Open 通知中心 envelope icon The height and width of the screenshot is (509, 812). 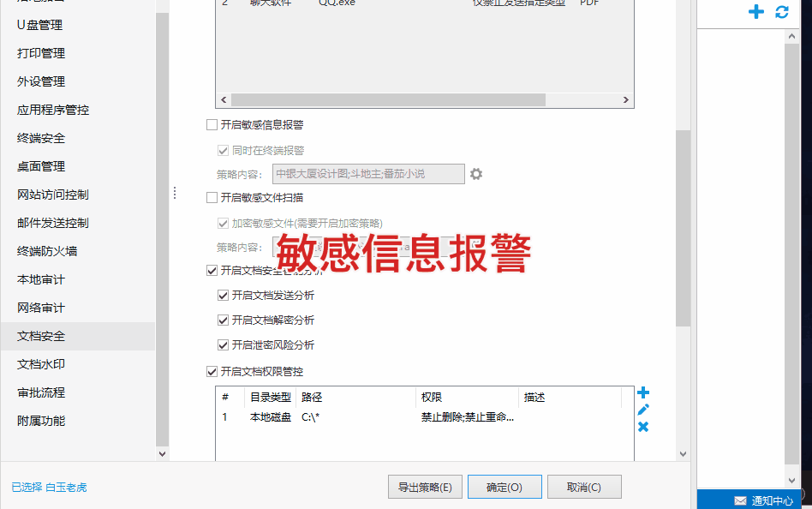[741, 500]
